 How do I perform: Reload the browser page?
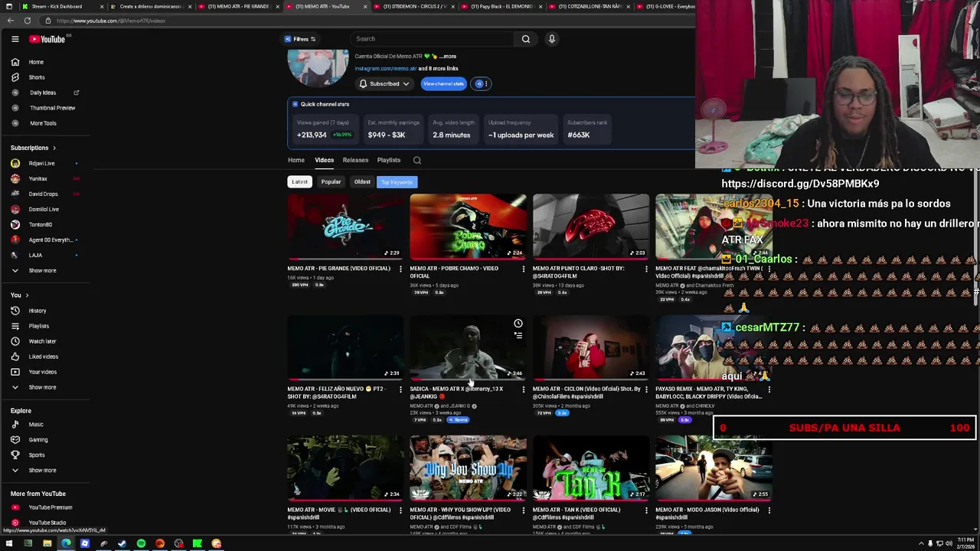click(28, 21)
